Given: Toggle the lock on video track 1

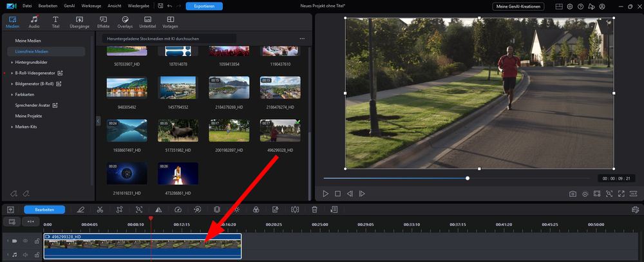Looking at the screenshot, I should 37,241.
